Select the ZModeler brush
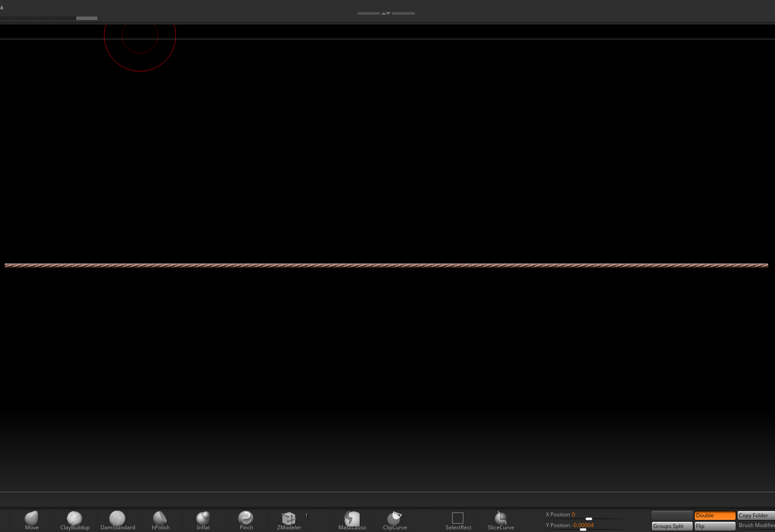This screenshot has height=532, width=775. (x=289, y=520)
